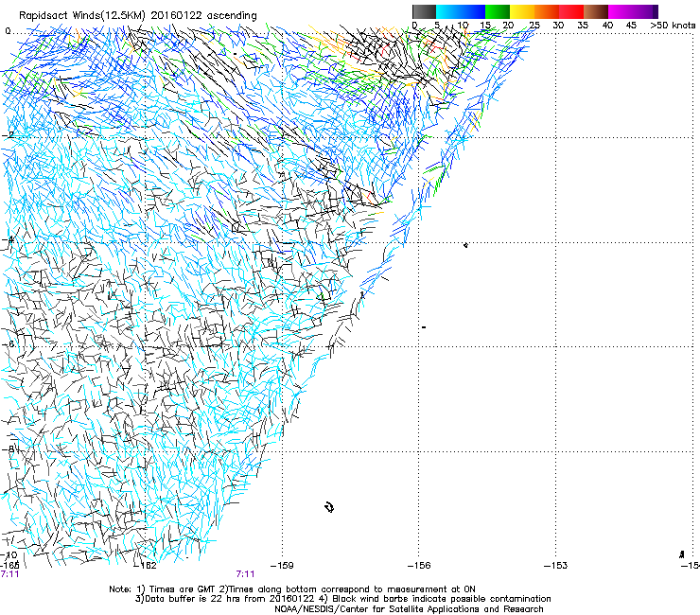Click the '-153' longitude axis label
The height and width of the screenshot is (615, 700).
(x=556, y=566)
